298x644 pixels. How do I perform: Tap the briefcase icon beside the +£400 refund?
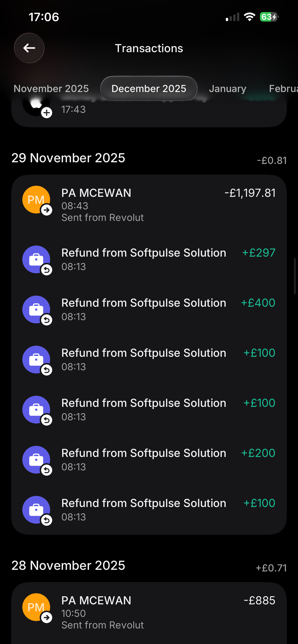pos(36,309)
